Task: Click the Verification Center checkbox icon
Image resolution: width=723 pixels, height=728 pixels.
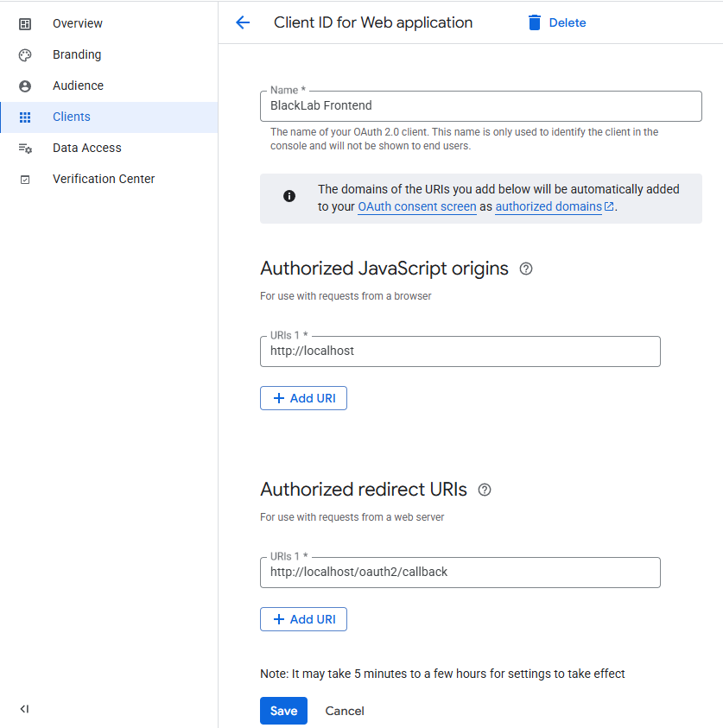Action: pos(25,180)
